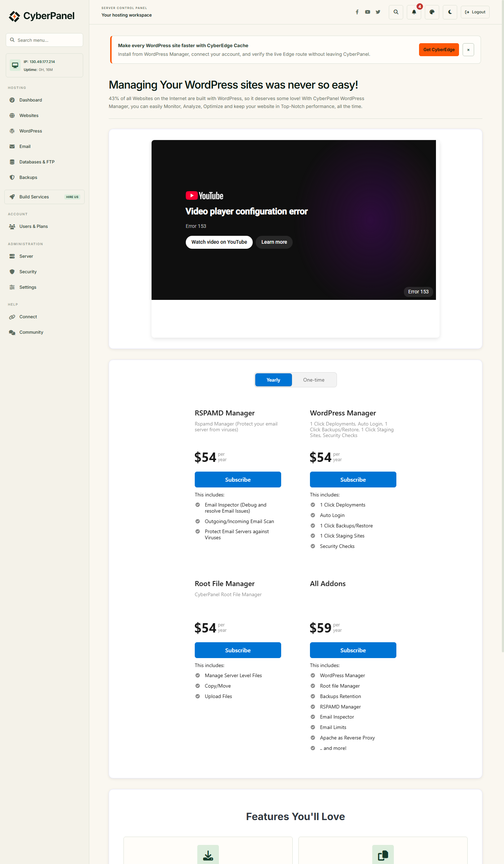Click the Security shield icon
The width and height of the screenshot is (504, 864).
pyautogui.click(x=12, y=272)
